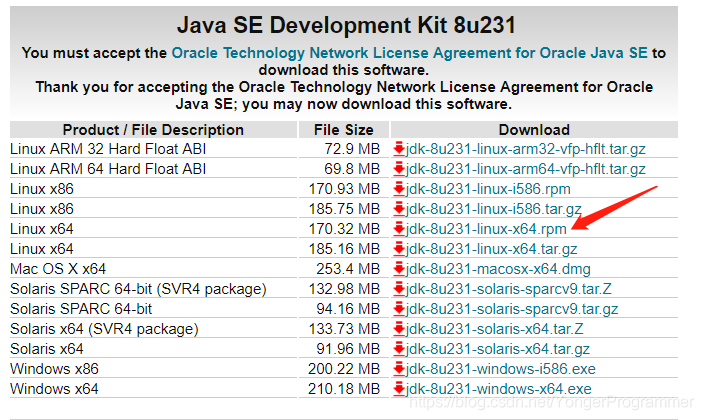The width and height of the screenshot is (704, 420).
Task: Download jdk-8u231-linux-arm32-vfp-hflt.tar.gz link
Action: point(525,149)
